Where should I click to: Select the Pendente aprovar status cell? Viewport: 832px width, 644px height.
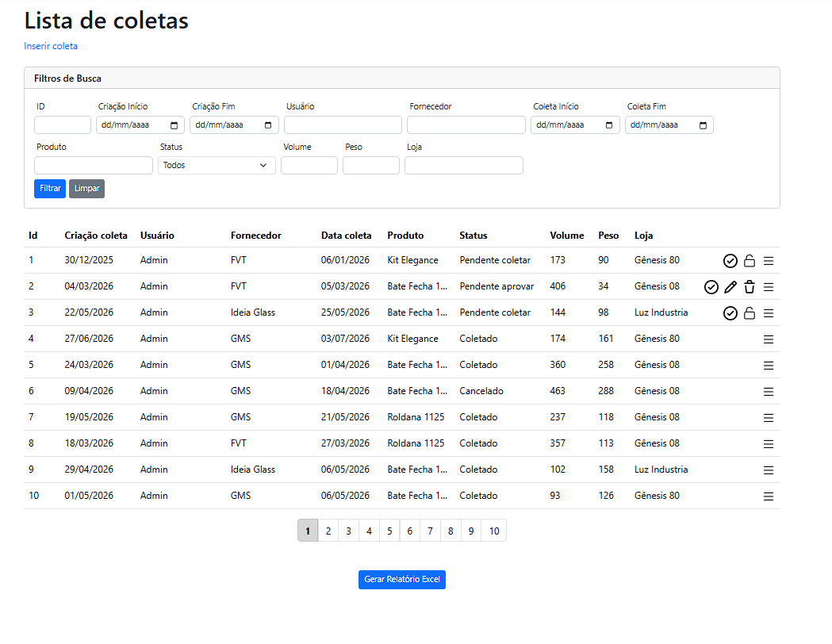[x=497, y=286]
